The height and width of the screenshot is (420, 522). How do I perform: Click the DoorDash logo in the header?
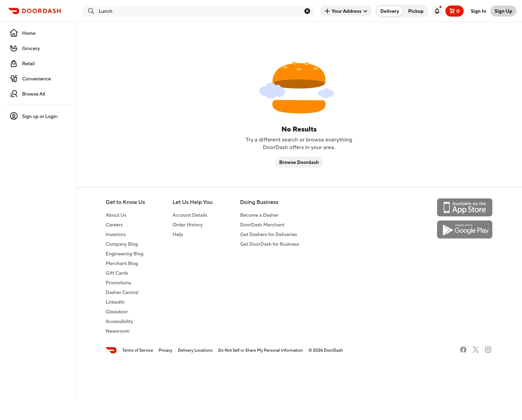35,11
